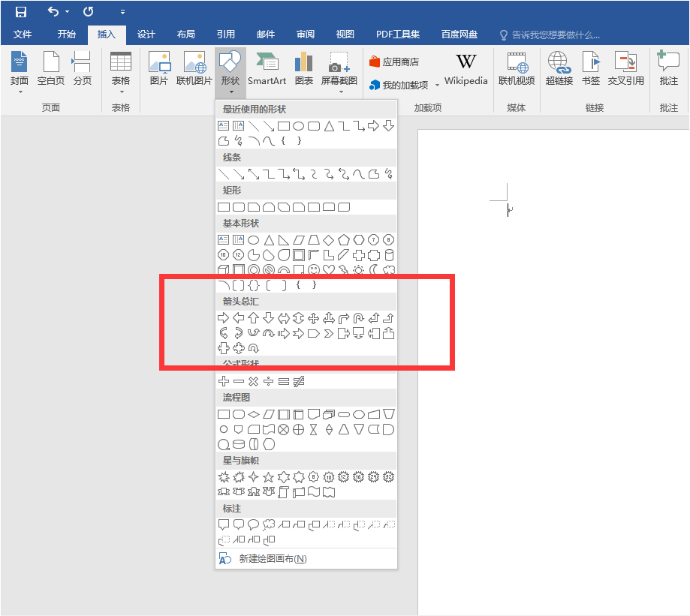
Task: Click the SmartArt icon in ribbon
Action: [x=267, y=69]
